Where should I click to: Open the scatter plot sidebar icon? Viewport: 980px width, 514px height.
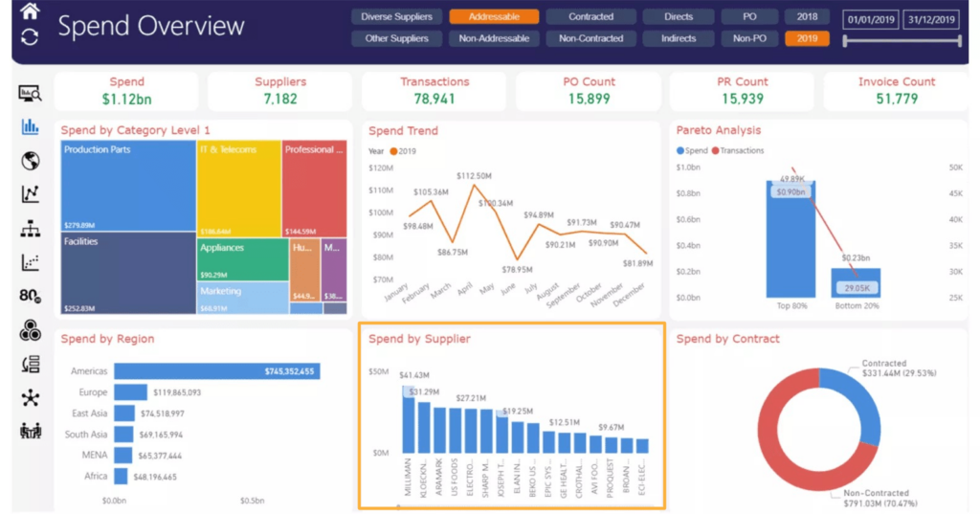[x=30, y=262]
